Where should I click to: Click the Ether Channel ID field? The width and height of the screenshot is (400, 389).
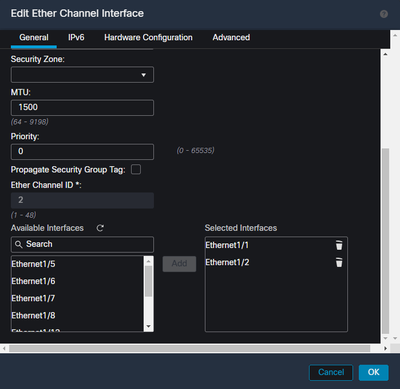coord(82,200)
